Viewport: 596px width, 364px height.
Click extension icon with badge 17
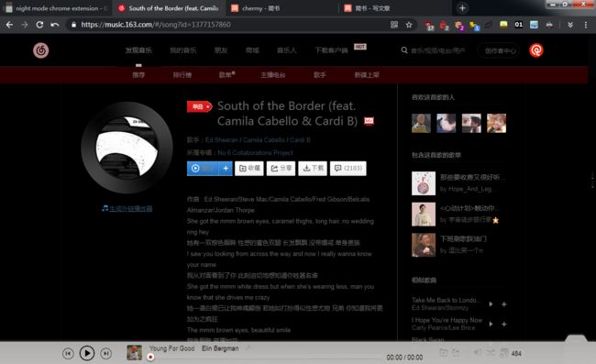[x=429, y=25]
